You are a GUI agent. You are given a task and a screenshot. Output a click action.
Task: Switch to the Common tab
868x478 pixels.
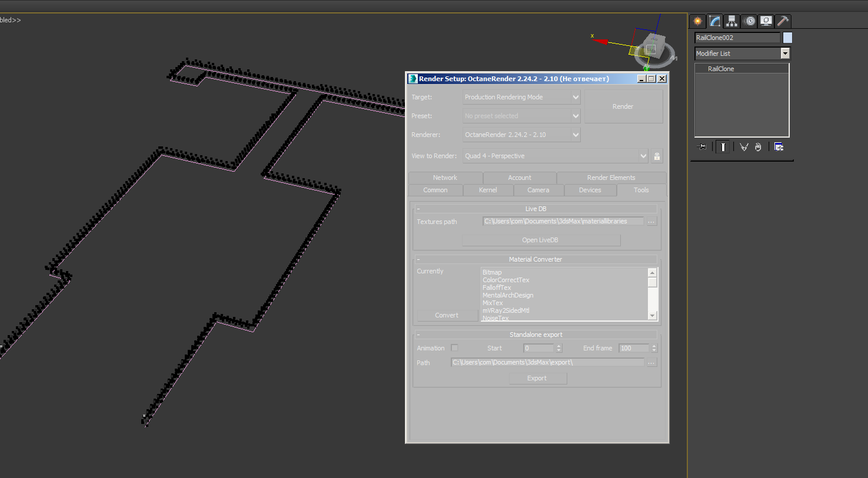click(435, 190)
